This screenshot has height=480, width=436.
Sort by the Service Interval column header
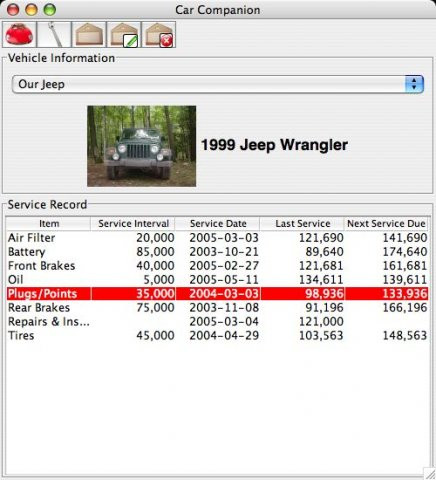pyautogui.click(x=133, y=223)
